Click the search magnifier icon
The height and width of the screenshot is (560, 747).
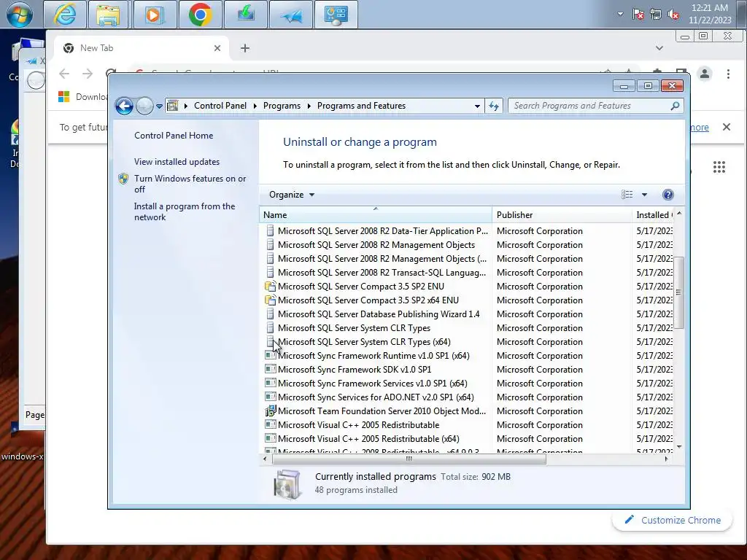pos(675,106)
